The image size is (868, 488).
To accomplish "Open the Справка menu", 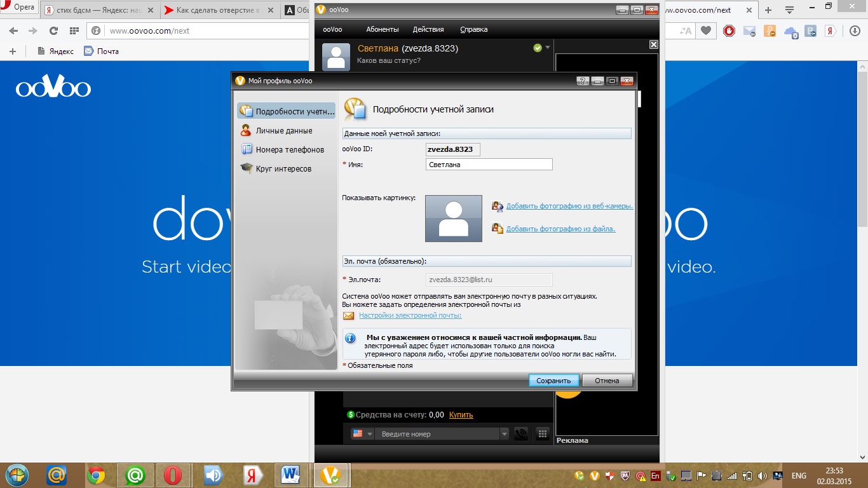I will point(473,29).
